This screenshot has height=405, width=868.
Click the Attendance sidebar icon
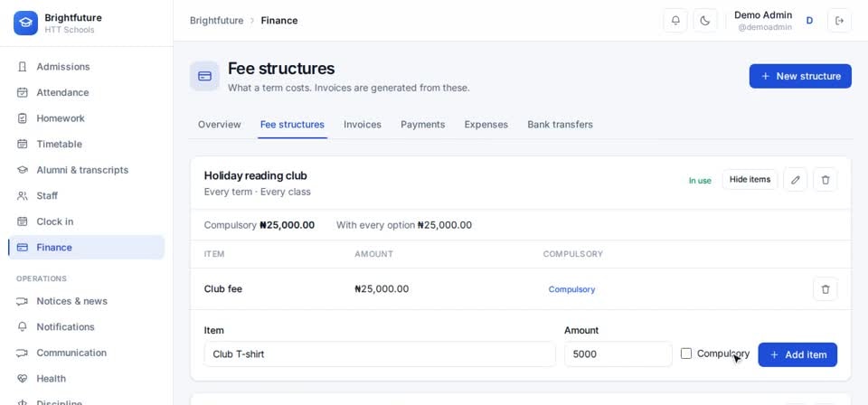point(22,92)
